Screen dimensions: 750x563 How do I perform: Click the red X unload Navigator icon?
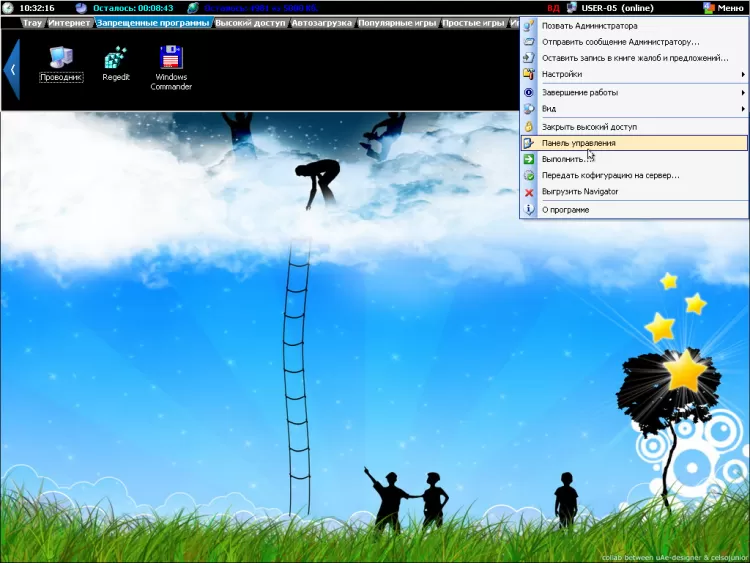(529, 192)
